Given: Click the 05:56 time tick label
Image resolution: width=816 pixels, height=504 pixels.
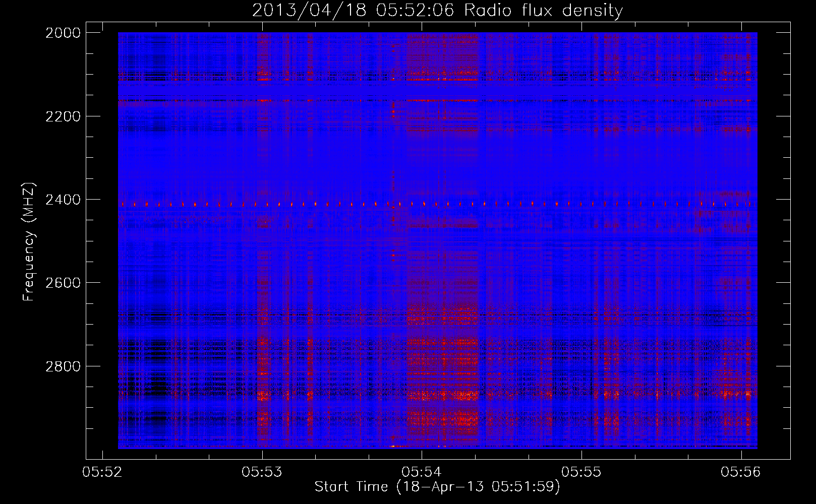Looking at the screenshot, I should tap(741, 472).
